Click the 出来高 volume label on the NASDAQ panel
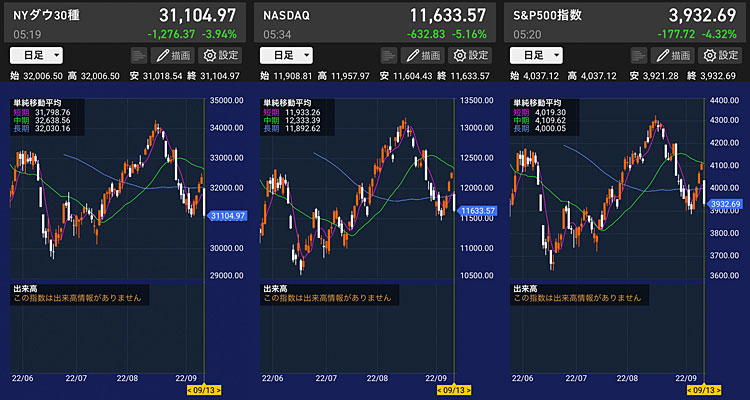750x400 pixels. [x=275, y=289]
